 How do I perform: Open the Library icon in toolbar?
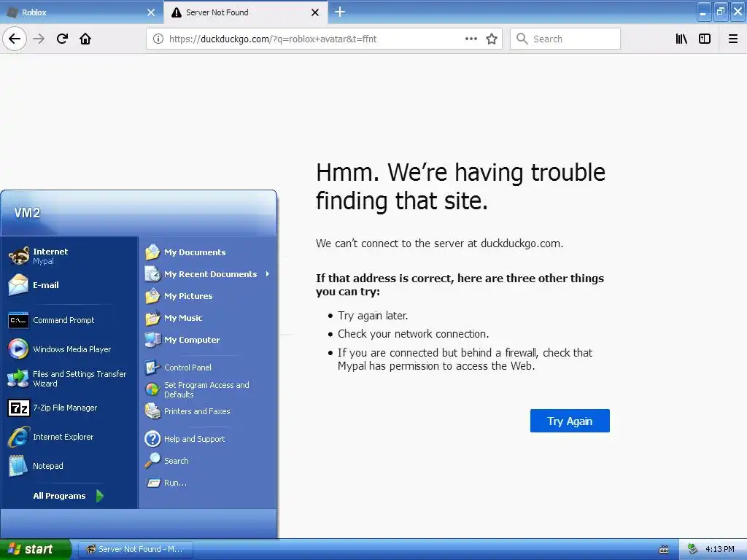coord(681,39)
